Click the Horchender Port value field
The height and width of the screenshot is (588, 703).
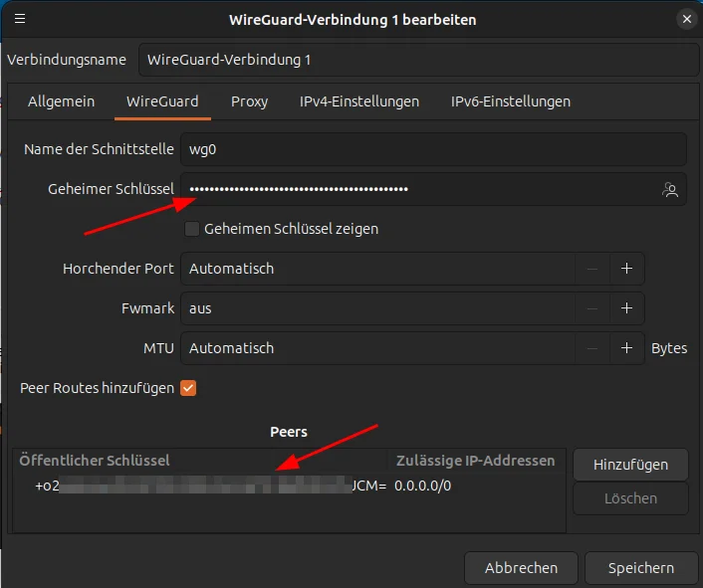pos(377,269)
